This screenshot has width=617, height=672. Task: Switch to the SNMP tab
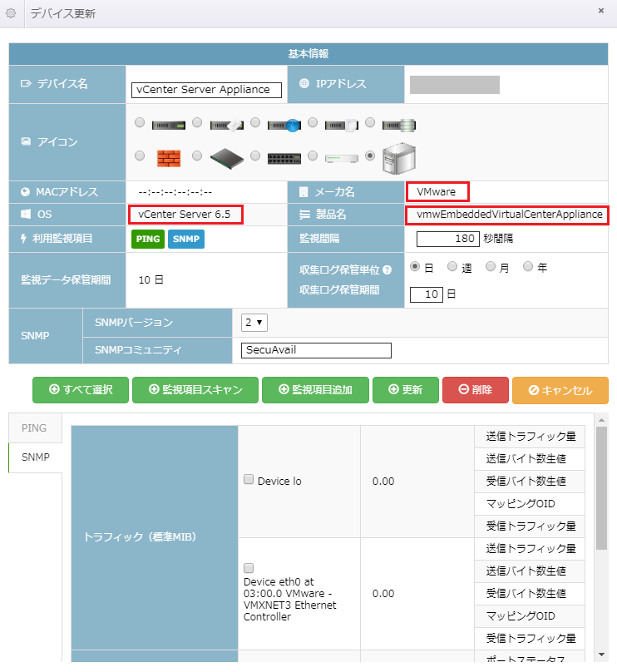[36, 457]
